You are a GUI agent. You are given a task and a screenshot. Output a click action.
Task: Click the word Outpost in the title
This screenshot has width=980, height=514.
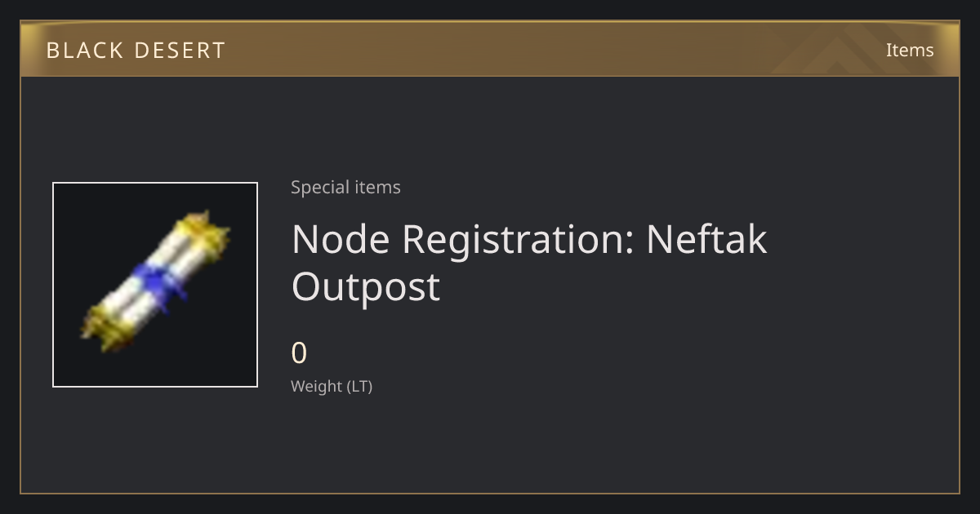[x=366, y=287]
